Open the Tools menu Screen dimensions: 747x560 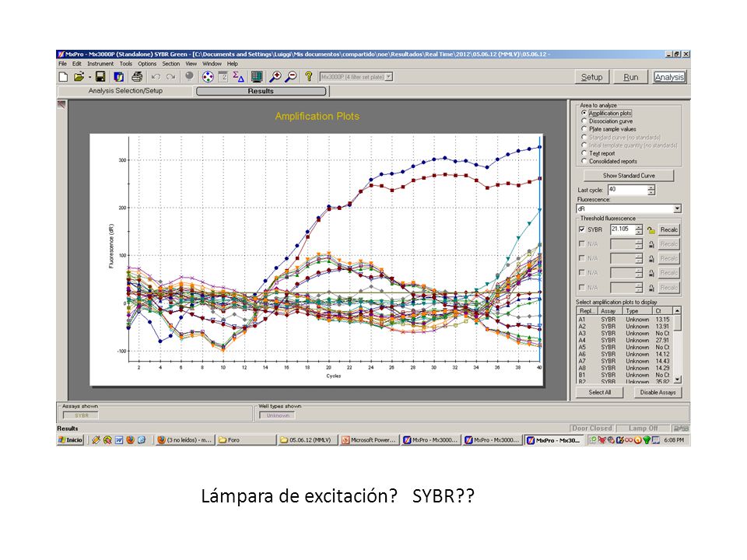(126, 64)
